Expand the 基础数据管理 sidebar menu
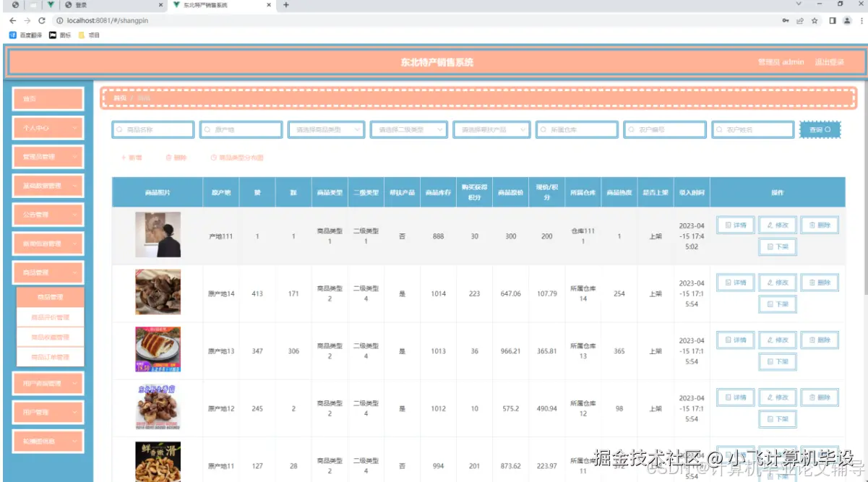 pyautogui.click(x=48, y=186)
